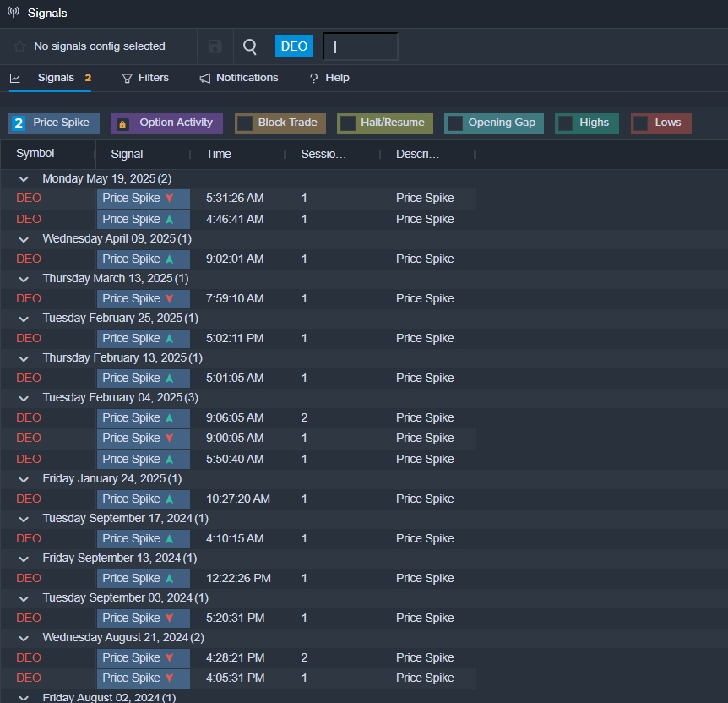Toggle the Price Spike signal filter
This screenshot has width=728, height=703.
point(54,123)
